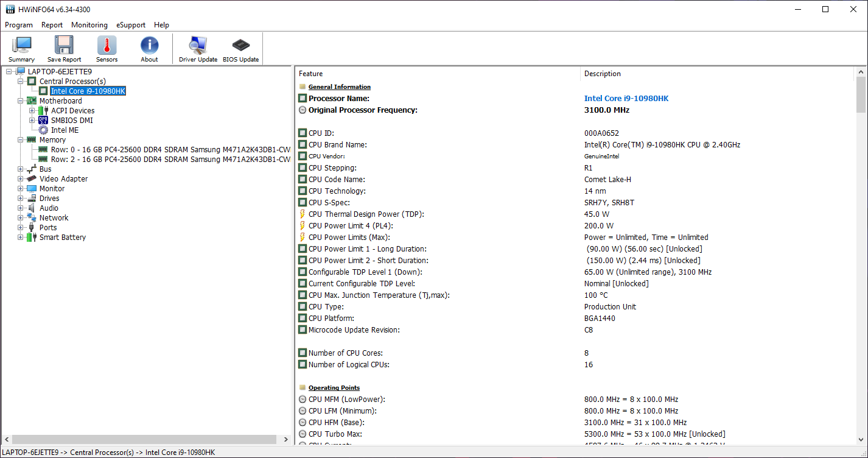The height and width of the screenshot is (458, 868).
Task: Open the Help menu
Action: coord(161,25)
